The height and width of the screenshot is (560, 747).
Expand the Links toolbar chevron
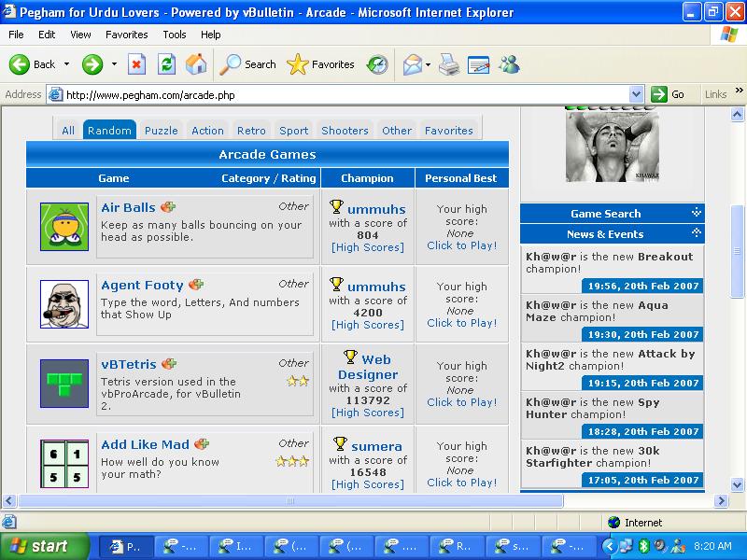740,91
